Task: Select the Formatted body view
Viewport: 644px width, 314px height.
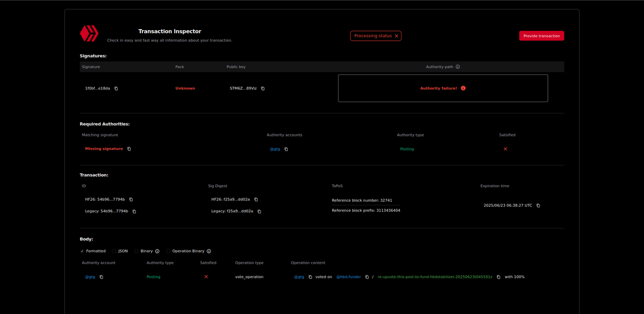Action: [x=83, y=251]
